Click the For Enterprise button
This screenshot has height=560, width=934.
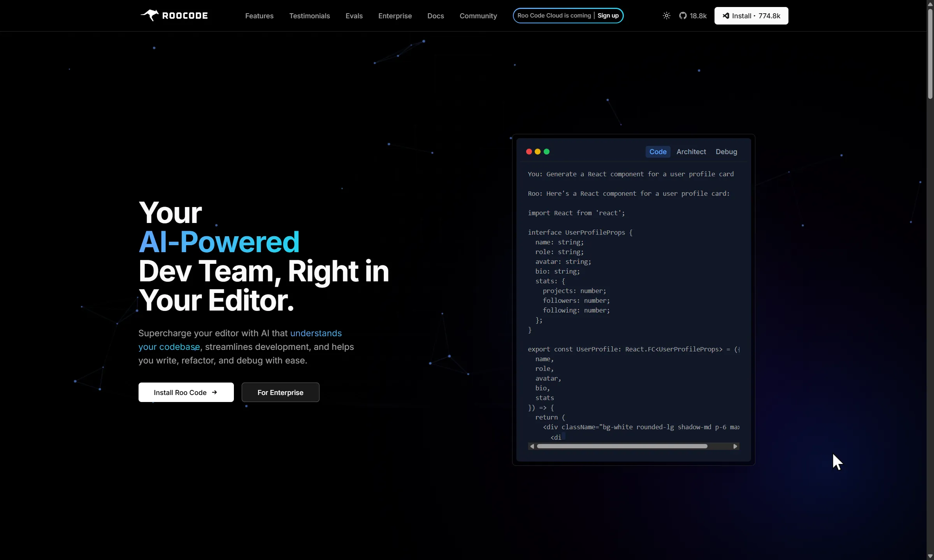pos(280,392)
